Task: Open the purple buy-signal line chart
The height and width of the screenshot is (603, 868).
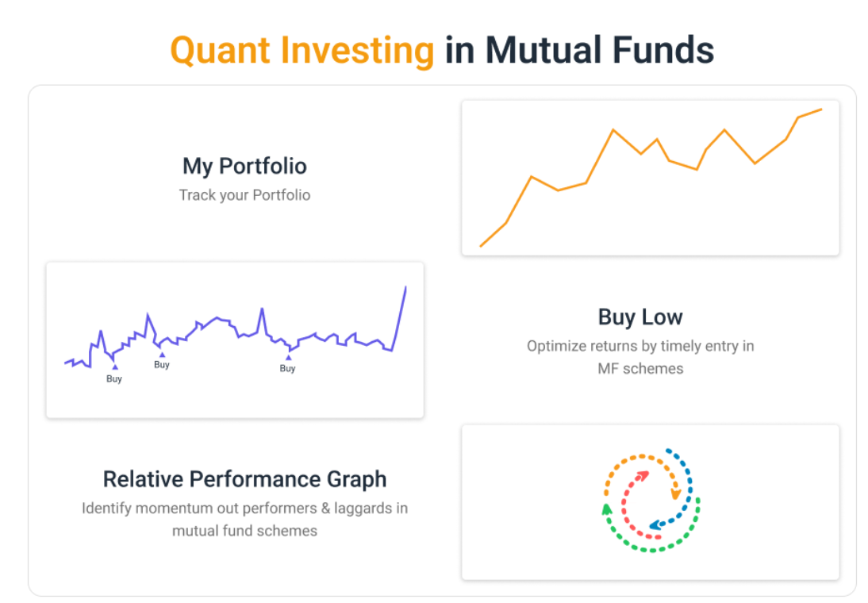Action: (x=235, y=340)
